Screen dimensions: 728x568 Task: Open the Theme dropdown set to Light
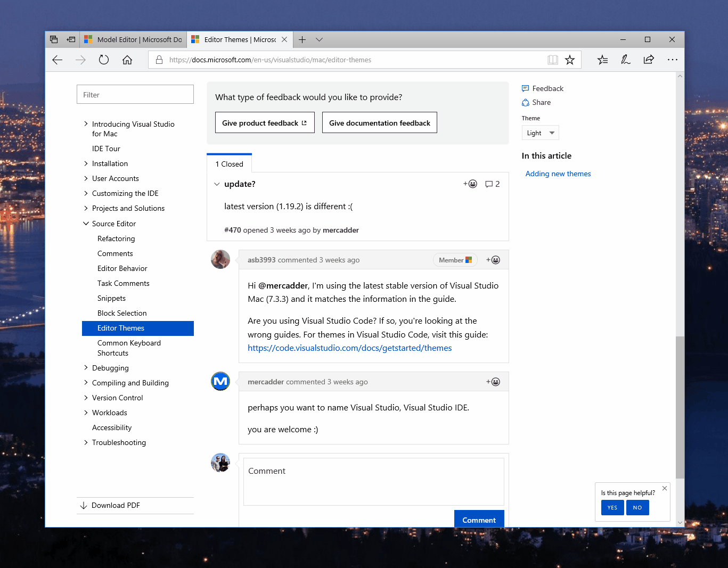click(x=540, y=133)
